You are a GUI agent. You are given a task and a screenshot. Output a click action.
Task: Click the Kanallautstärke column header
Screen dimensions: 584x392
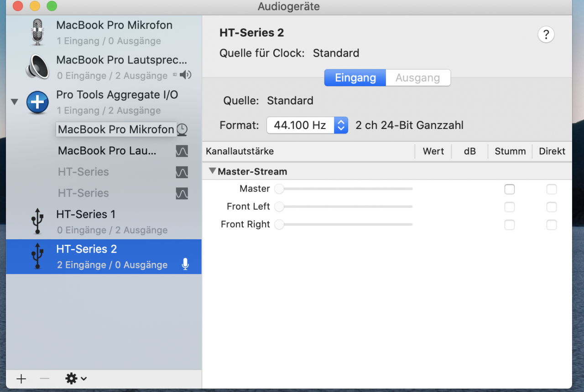[x=308, y=151]
